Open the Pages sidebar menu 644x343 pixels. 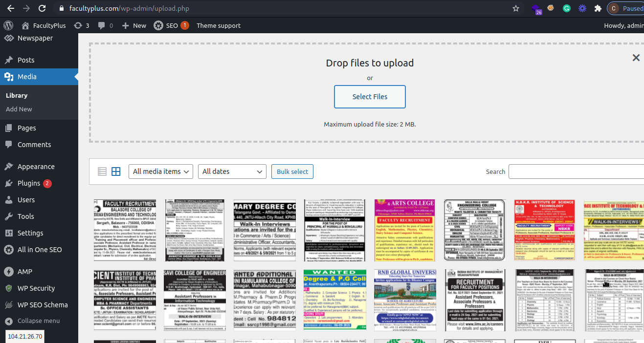tap(39, 128)
